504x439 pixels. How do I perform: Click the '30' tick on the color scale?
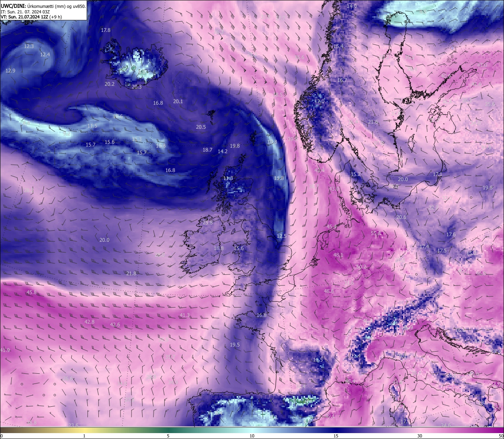point(420,436)
